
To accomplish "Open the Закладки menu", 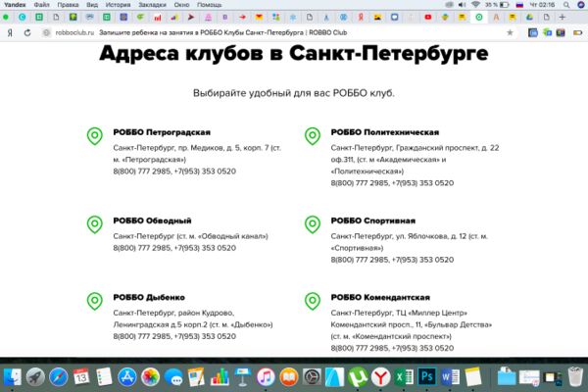I will pyautogui.click(x=152, y=5).
